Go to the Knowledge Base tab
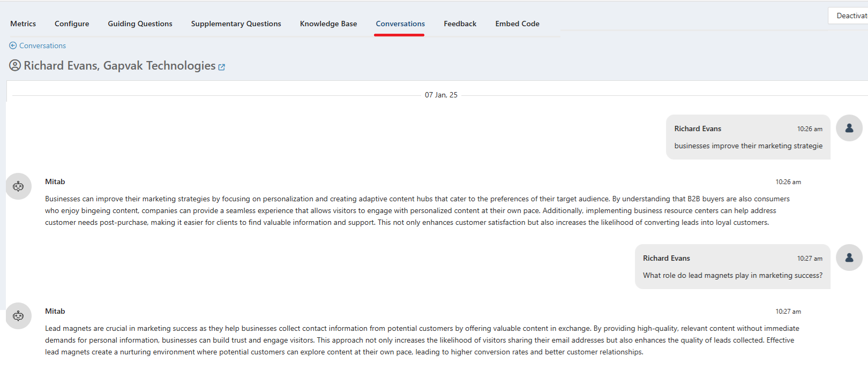Screen dimensions: 868x371 [x=328, y=24]
